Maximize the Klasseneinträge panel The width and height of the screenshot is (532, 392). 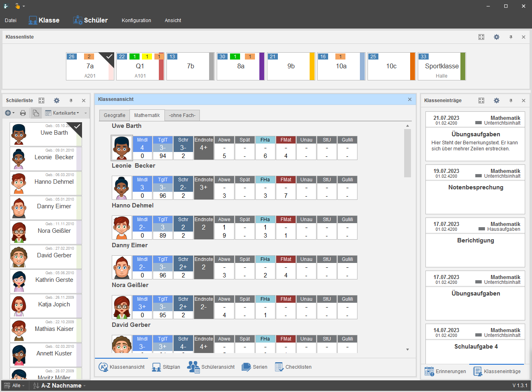tap(481, 101)
